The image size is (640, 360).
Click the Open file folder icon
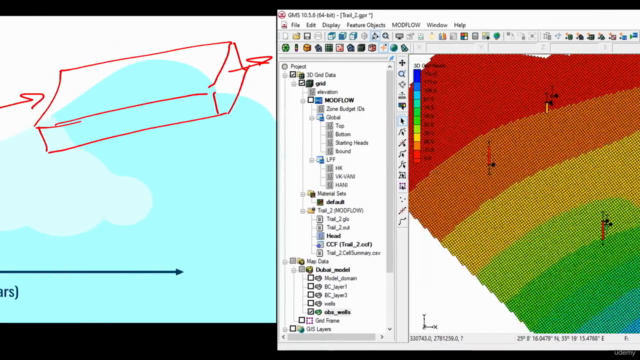[296, 36]
